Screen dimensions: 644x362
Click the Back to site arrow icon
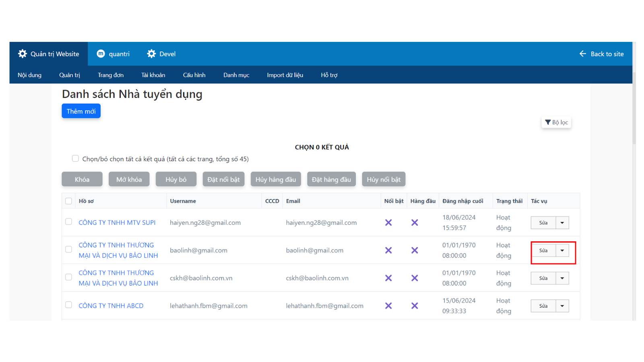point(582,54)
